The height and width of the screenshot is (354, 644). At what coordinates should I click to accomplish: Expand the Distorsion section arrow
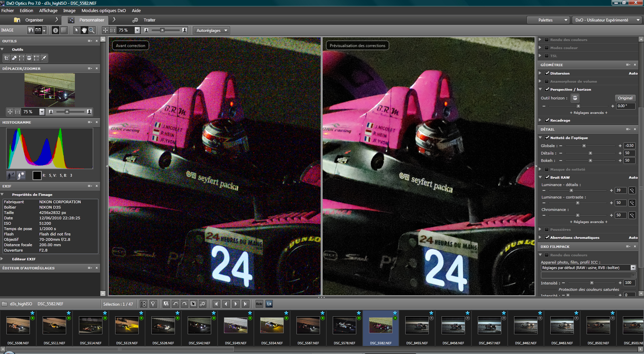pos(540,73)
